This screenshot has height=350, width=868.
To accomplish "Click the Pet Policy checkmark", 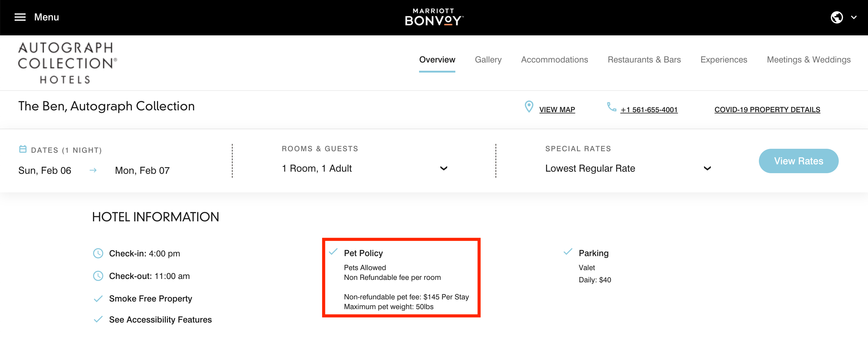I will (333, 252).
